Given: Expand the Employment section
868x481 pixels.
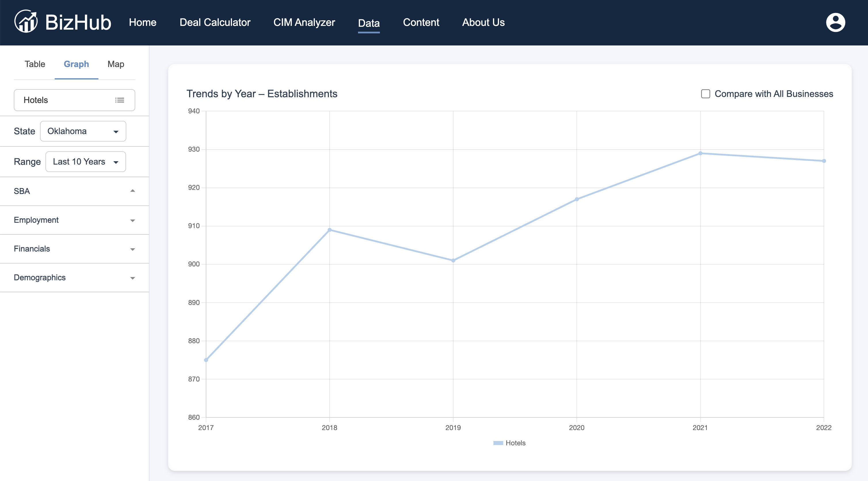Looking at the screenshot, I should 75,220.
